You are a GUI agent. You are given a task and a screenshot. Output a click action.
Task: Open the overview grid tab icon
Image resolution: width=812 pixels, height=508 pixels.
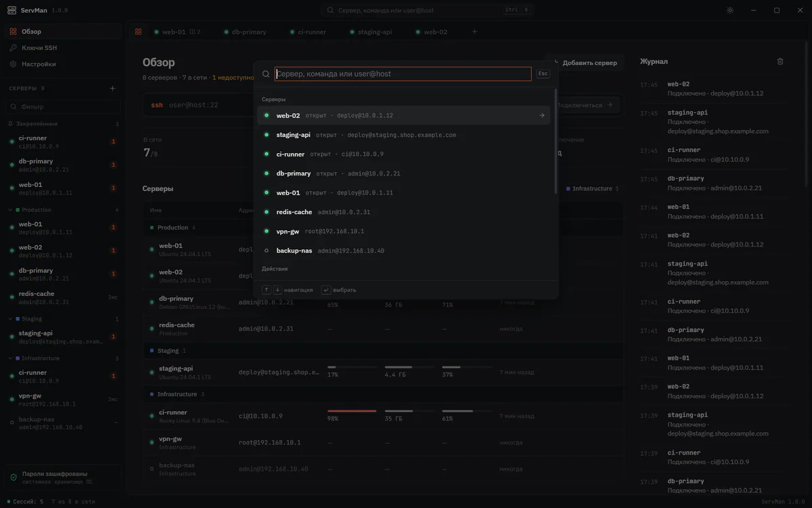[x=138, y=32]
